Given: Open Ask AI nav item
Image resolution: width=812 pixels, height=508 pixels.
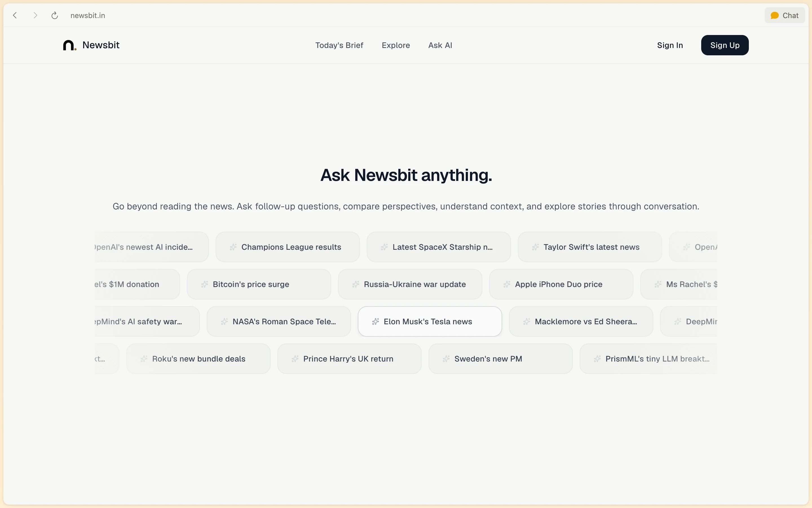Looking at the screenshot, I should point(440,45).
